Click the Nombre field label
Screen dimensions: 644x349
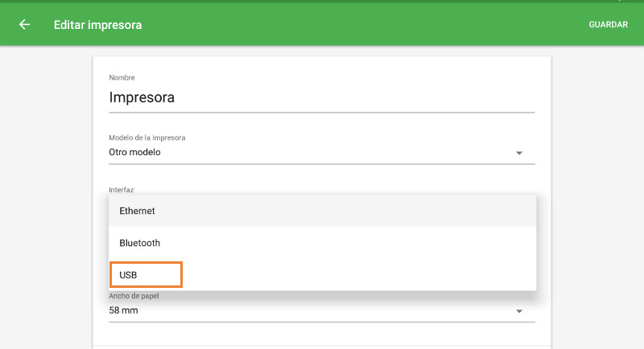pyautogui.click(x=122, y=77)
